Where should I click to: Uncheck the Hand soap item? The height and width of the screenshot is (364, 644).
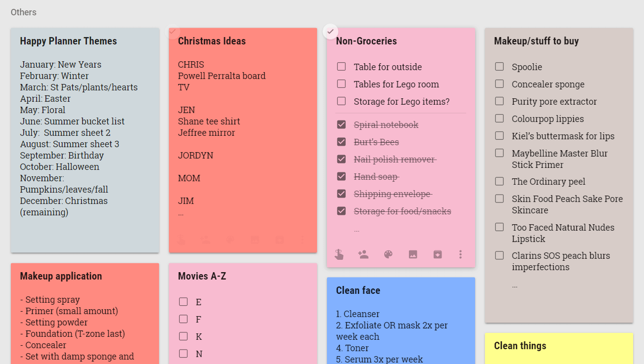(341, 176)
